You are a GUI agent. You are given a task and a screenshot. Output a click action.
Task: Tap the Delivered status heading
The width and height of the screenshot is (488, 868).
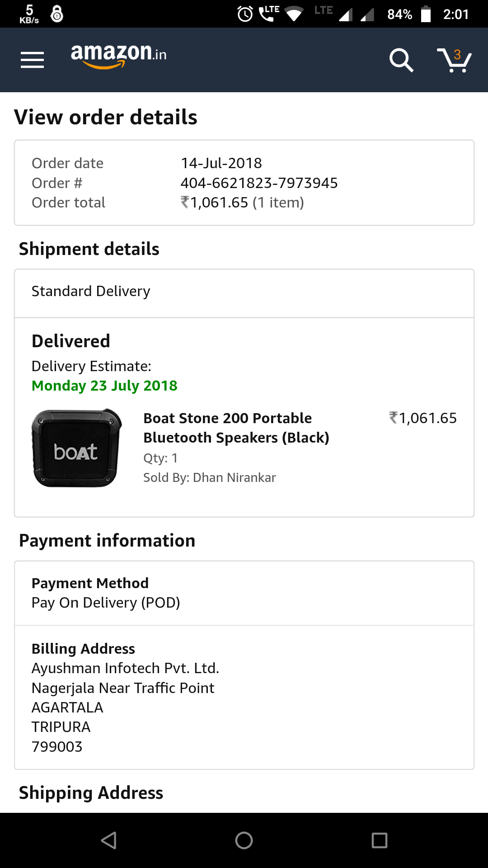tap(71, 341)
